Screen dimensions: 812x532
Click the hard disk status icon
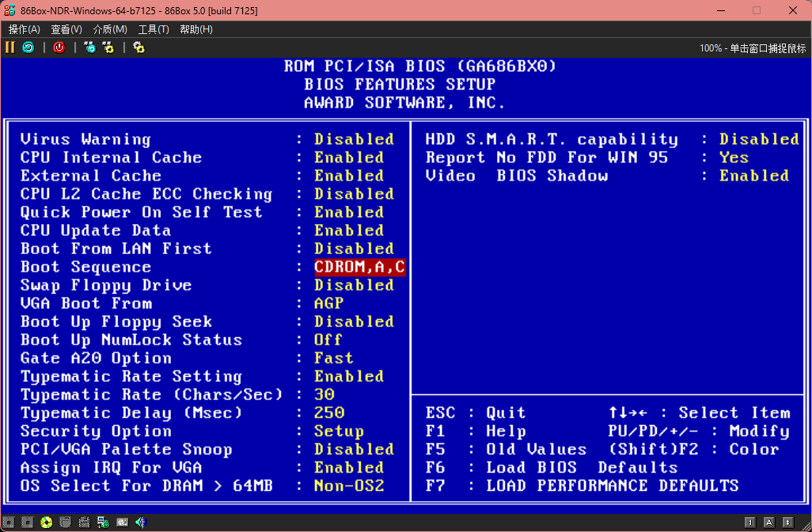(65, 522)
